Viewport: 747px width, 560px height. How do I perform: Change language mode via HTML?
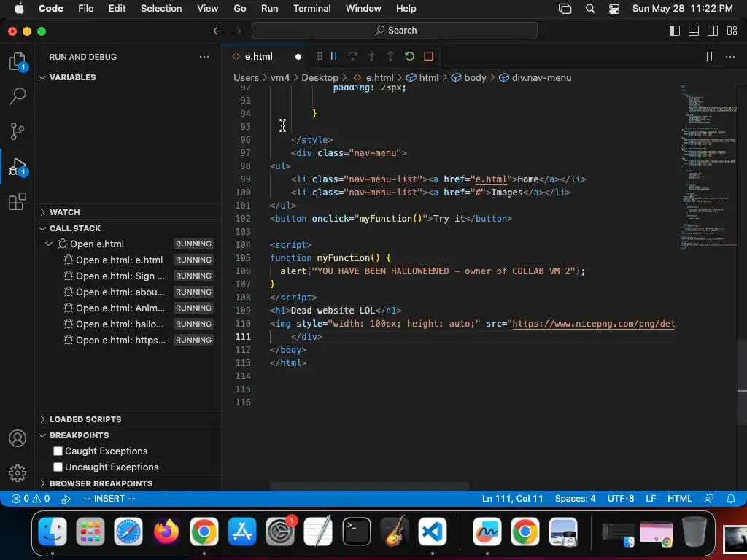(679, 499)
